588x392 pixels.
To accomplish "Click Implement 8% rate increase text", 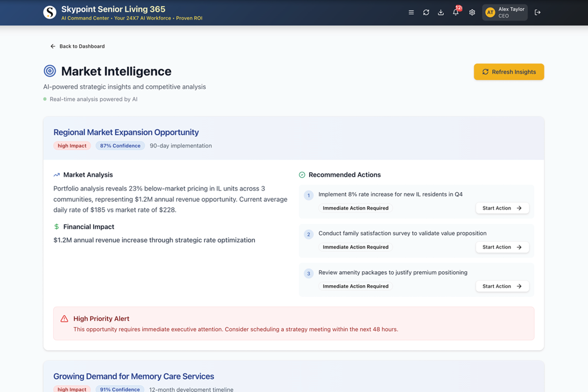I will [391, 195].
